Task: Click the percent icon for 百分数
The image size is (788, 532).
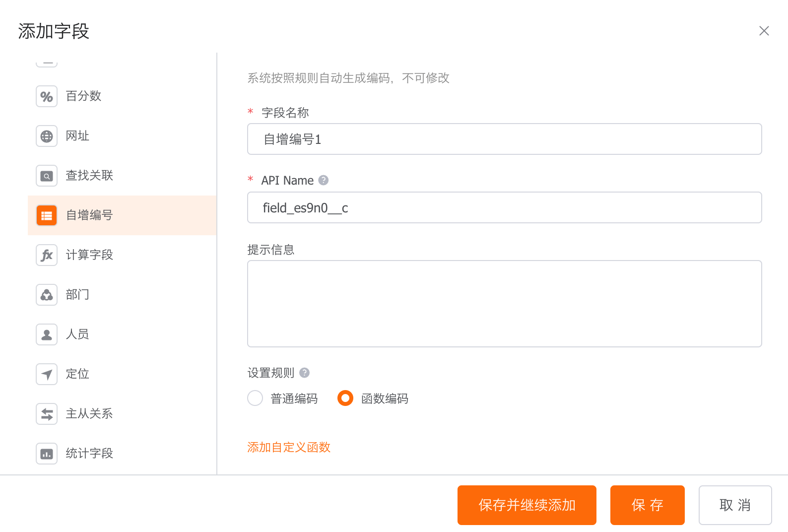Action: click(47, 96)
